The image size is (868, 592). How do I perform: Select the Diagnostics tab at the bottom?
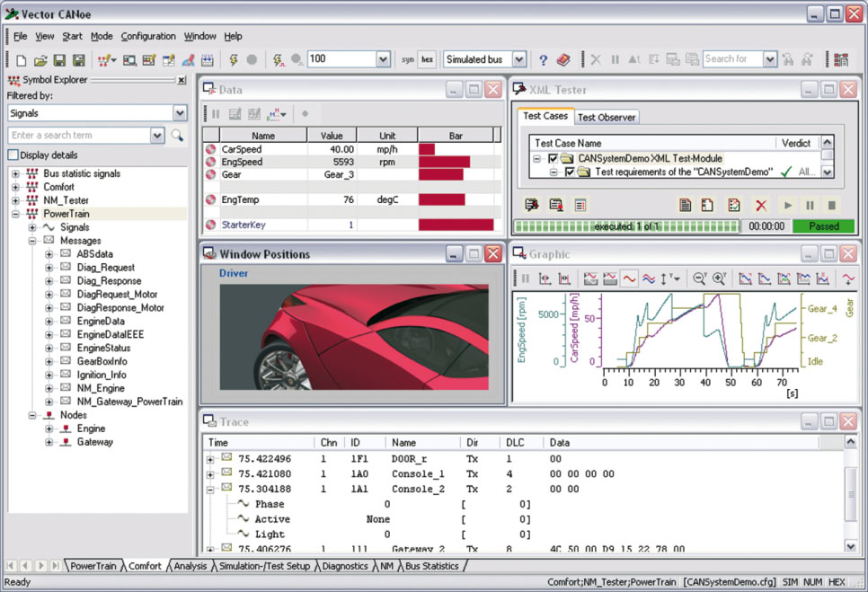pyautogui.click(x=345, y=566)
